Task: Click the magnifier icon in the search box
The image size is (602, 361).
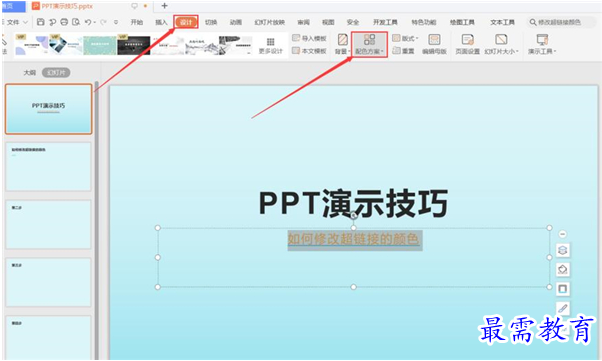Action: tap(533, 22)
